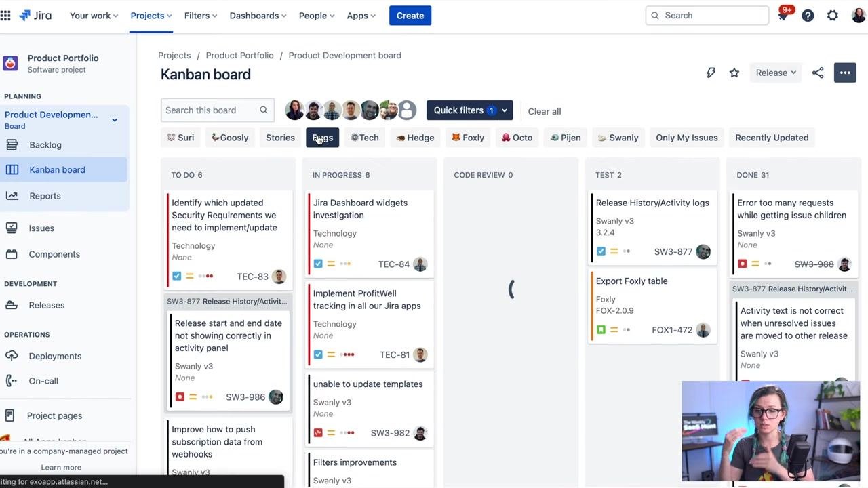
Task: Open the People dropdown menu
Action: click(317, 16)
